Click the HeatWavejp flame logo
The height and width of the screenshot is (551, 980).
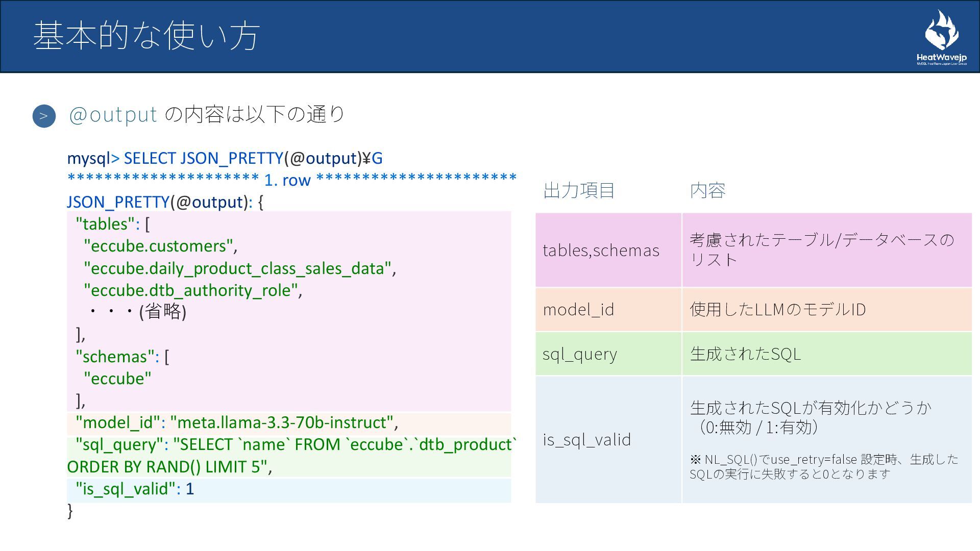click(x=941, y=32)
